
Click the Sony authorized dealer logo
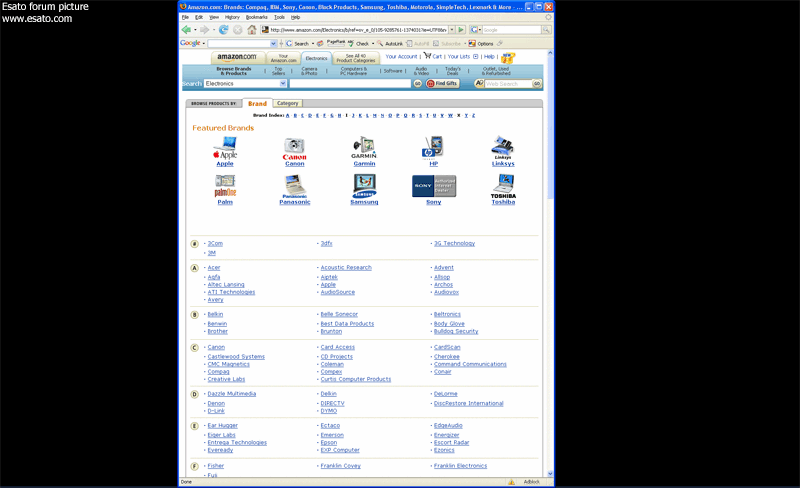pyautogui.click(x=434, y=186)
